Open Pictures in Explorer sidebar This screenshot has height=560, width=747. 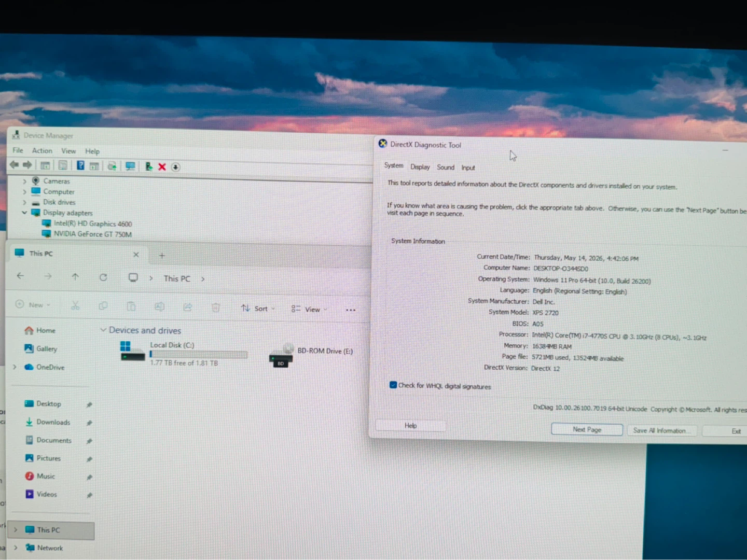pyautogui.click(x=43, y=458)
